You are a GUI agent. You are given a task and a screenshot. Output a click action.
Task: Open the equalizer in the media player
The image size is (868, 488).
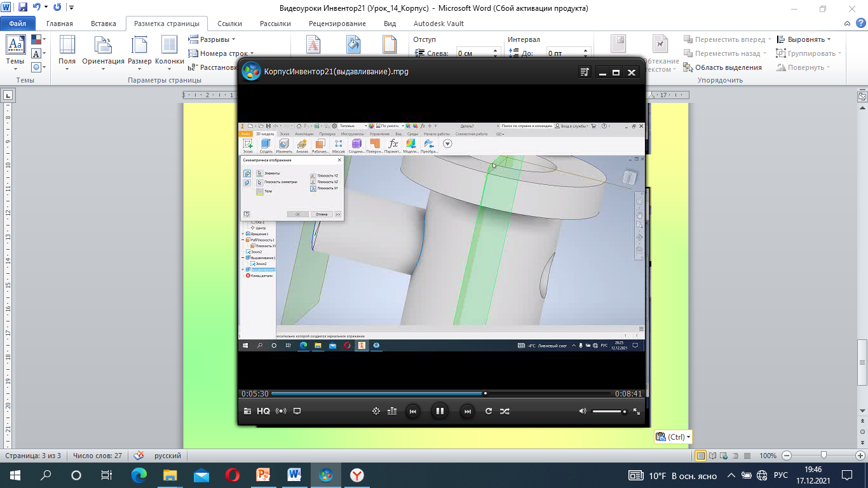(x=392, y=411)
